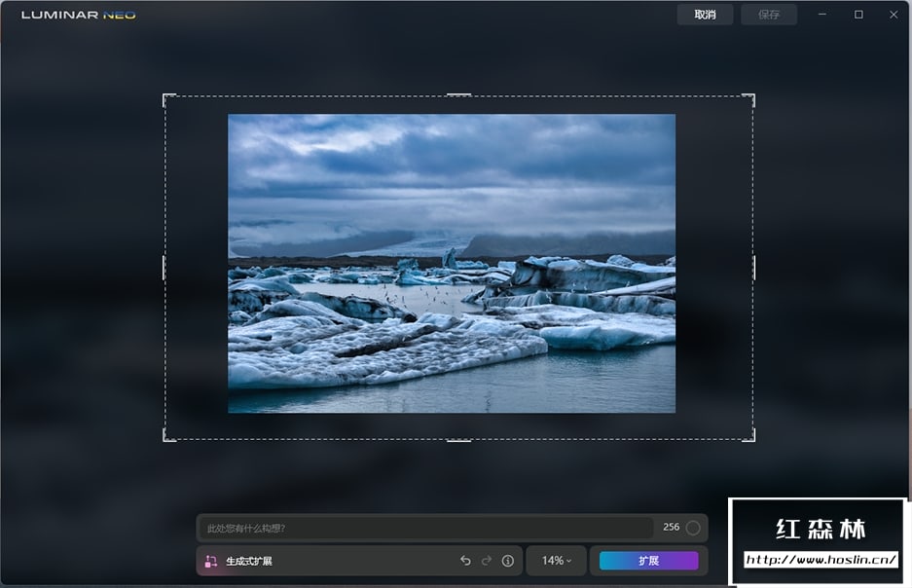Minimize the Luminar Neo window
The width and height of the screenshot is (912, 588).
[x=821, y=14]
